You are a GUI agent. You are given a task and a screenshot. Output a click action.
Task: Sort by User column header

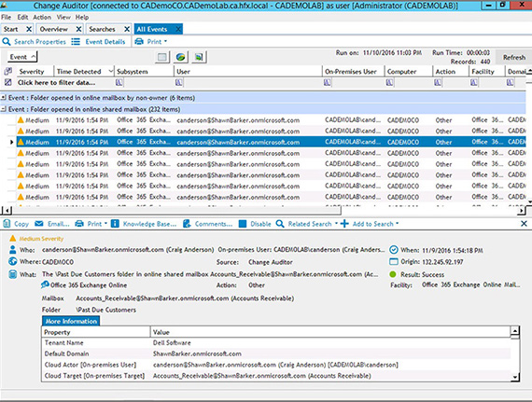pyautogui.click(x=248, y=72)
